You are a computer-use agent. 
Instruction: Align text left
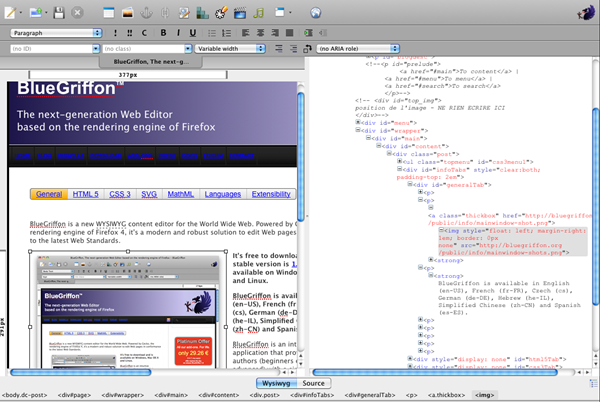[245, 33]
